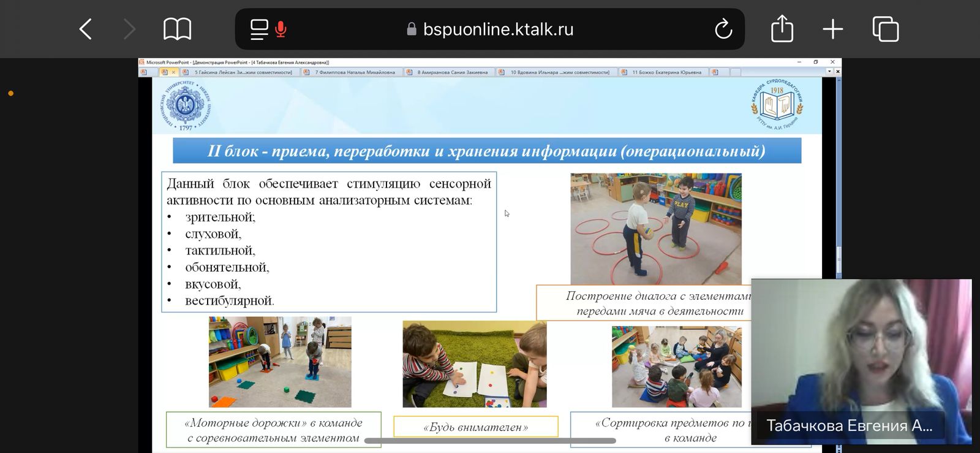Viewport: 980px width, 453px height.
Task: Tap the red microphone indicator
Action: (281, 29)
